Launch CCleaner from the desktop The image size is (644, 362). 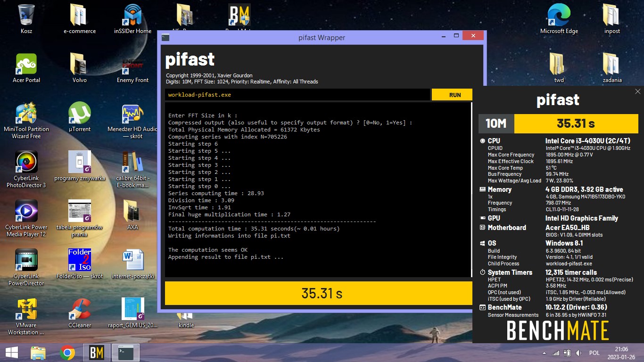[x=80, y=313]
